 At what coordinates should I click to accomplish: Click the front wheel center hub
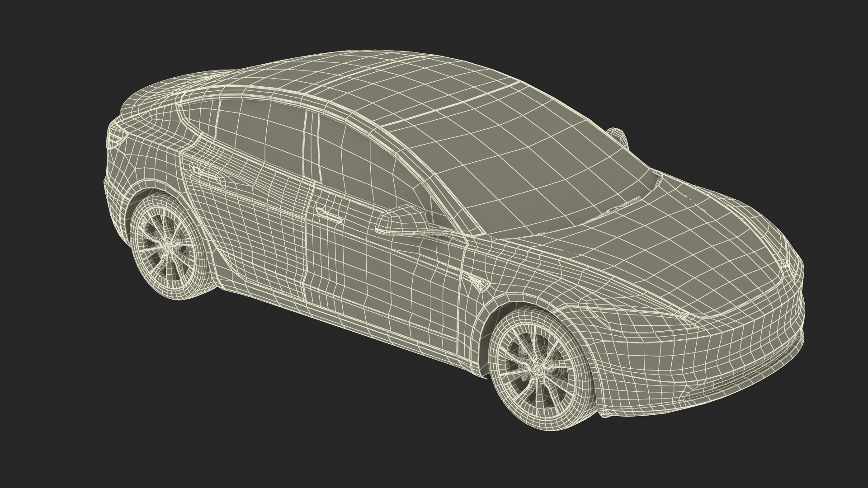pos(538,369)
